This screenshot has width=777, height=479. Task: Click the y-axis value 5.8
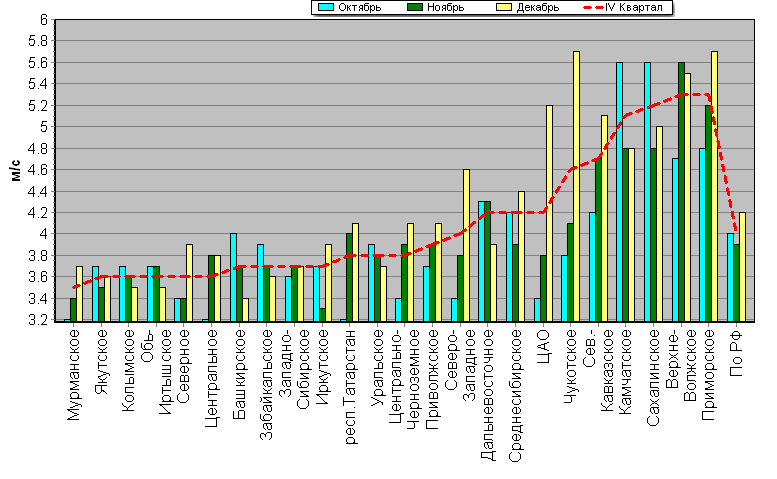pos(38,42)
